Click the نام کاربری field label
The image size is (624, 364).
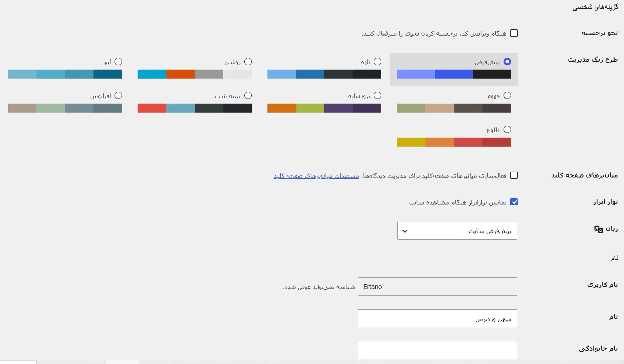pyautogui.click(x=602, y=285)
